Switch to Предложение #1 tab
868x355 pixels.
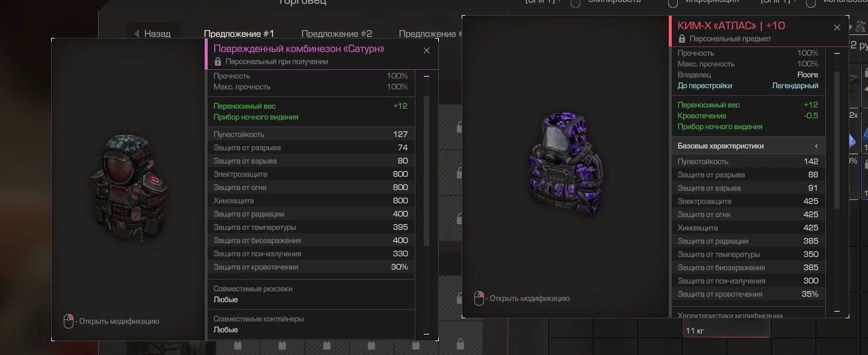(x=239, y=34)
